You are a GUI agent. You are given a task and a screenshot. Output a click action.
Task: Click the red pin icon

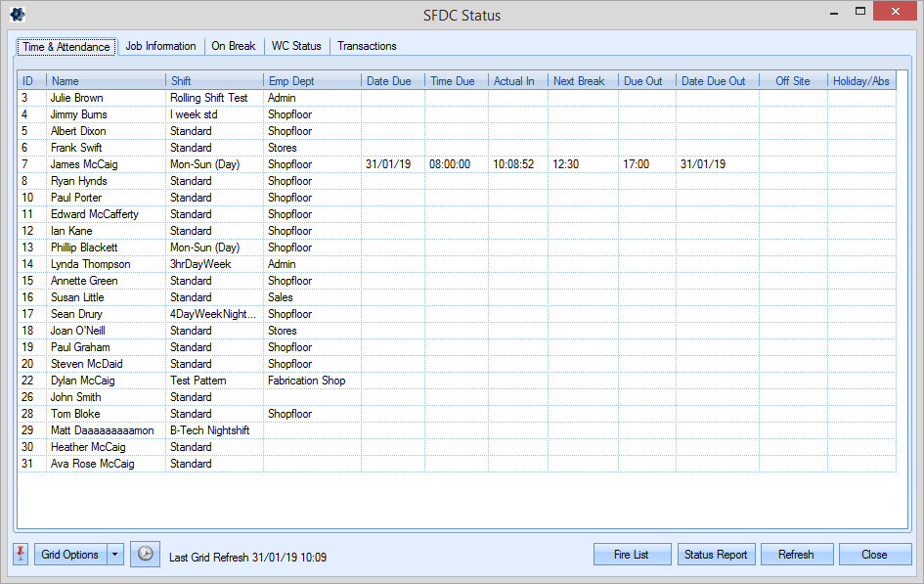coord(21,554)
